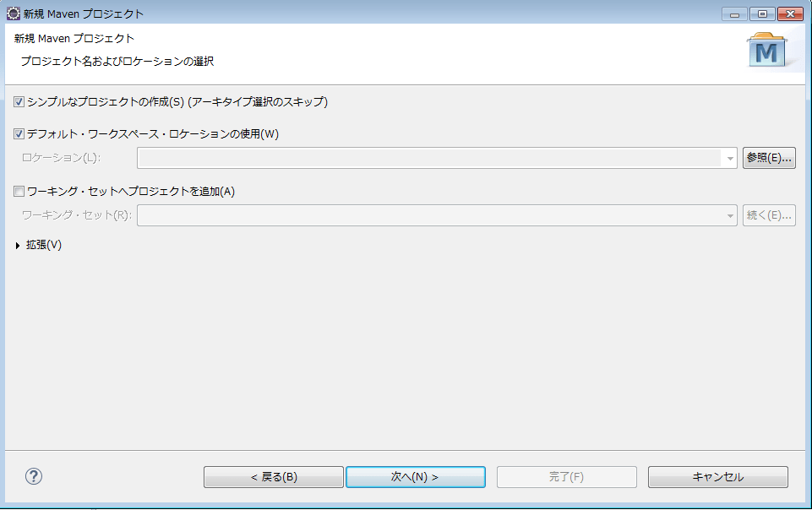Open the ロケーション(L) dropdown arrow
Screen dimensions: 812x510
point(730,158)
